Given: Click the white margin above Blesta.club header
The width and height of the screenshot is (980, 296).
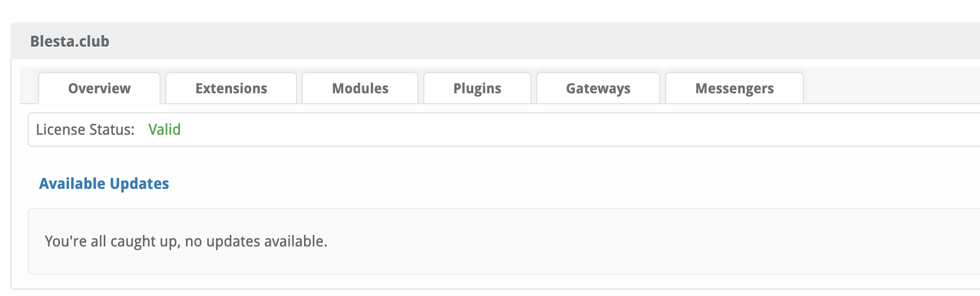Looking at the screenshot, I should click(x=461, y=10).
